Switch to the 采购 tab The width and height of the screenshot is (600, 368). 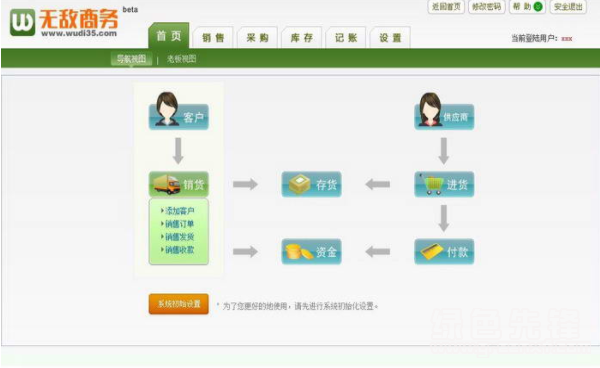257,37
